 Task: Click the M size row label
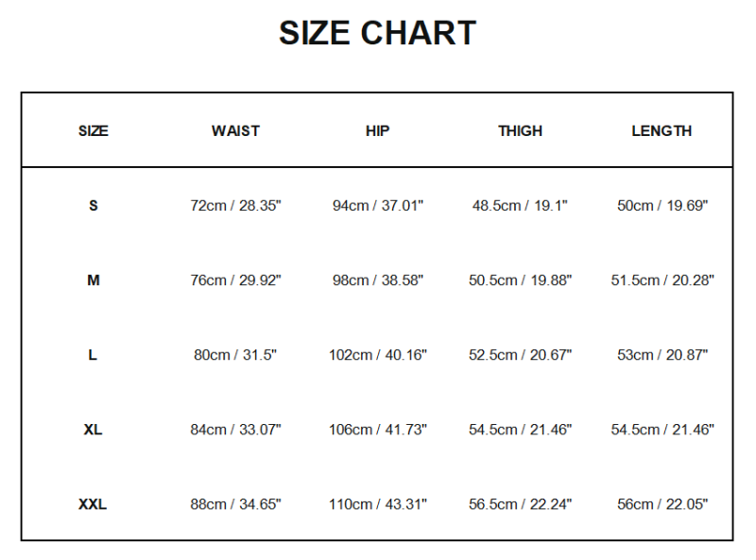93,280
